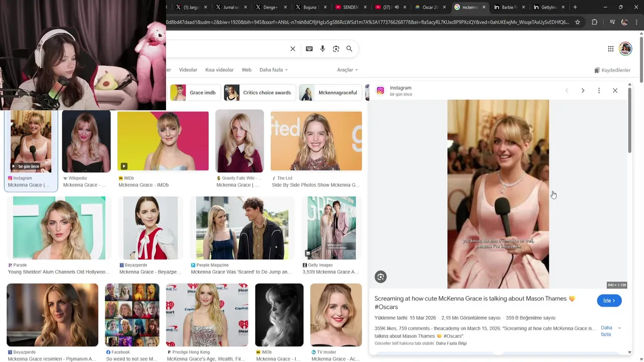Viewport: 644px width, 362px height.
Task: Click the browser address bar URL
Action: [x=367, y=22]
